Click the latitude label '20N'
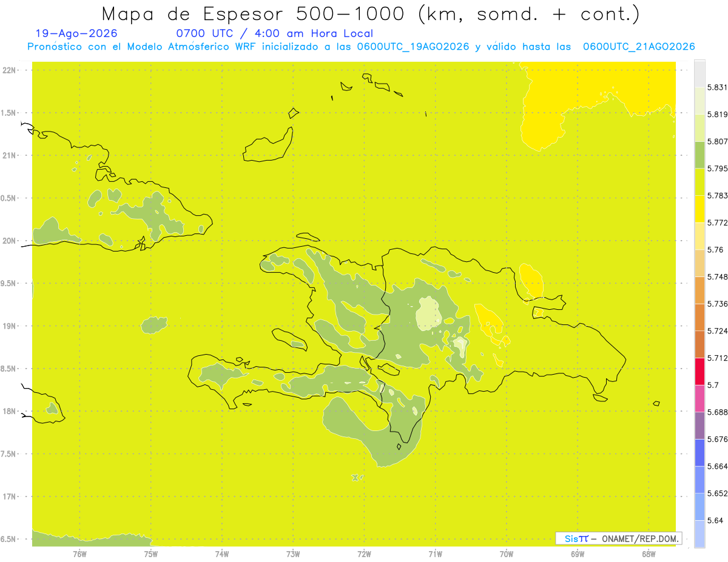This screenshot has height=562, width=728. tap(9, 241)
